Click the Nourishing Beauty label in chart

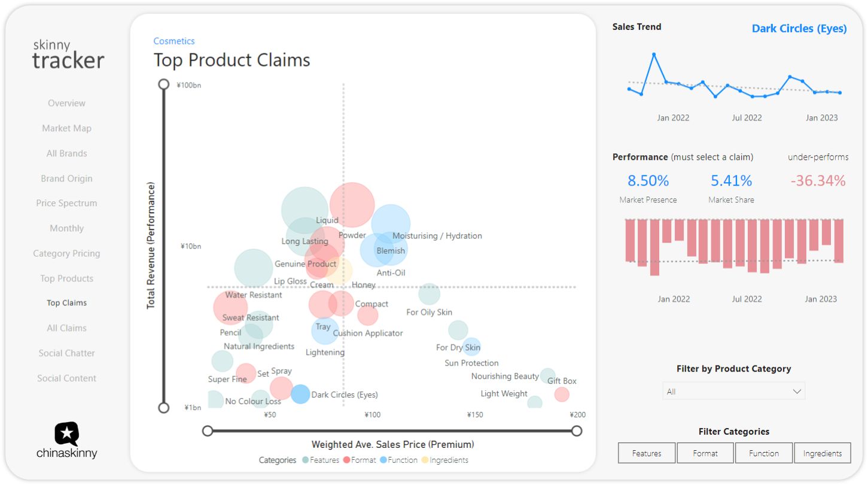pos(505,377)
